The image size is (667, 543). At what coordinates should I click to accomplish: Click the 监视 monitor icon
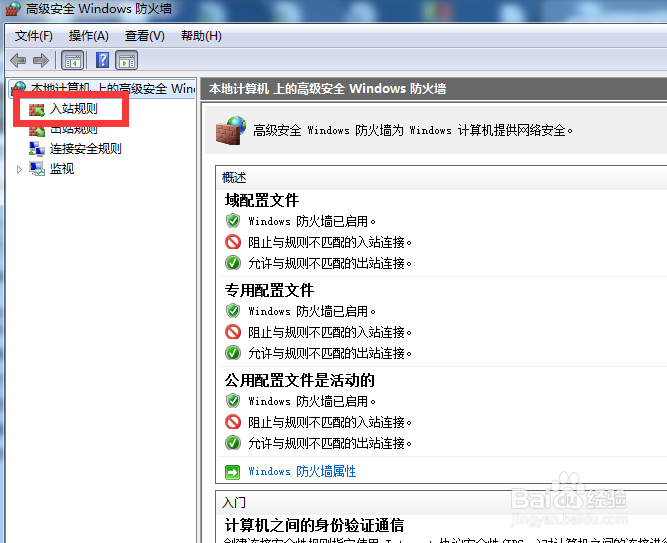[x=37, y=169]
